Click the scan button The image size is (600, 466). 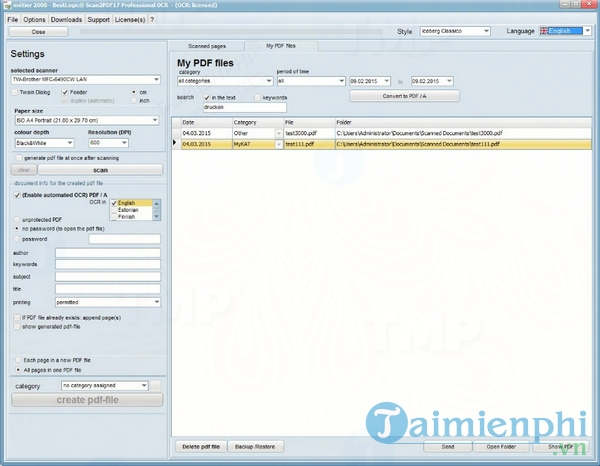point(100,170)
